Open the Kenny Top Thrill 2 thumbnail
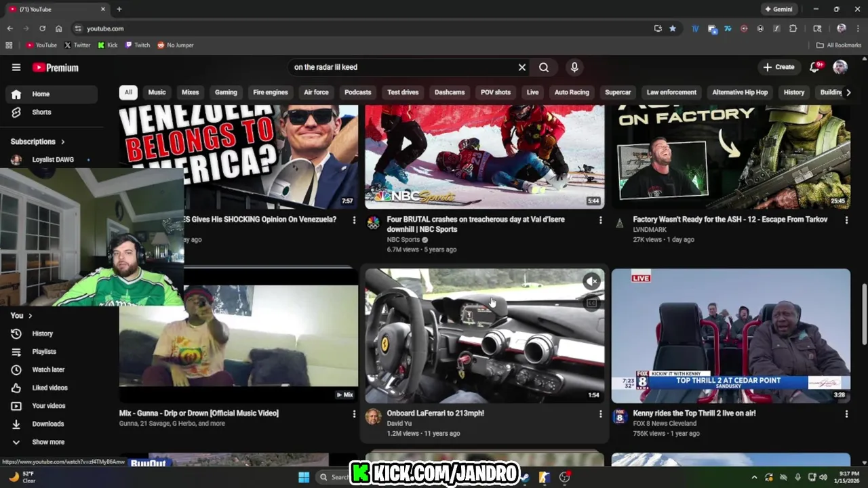Screen dimensions: 868x488 pos(731,335)
